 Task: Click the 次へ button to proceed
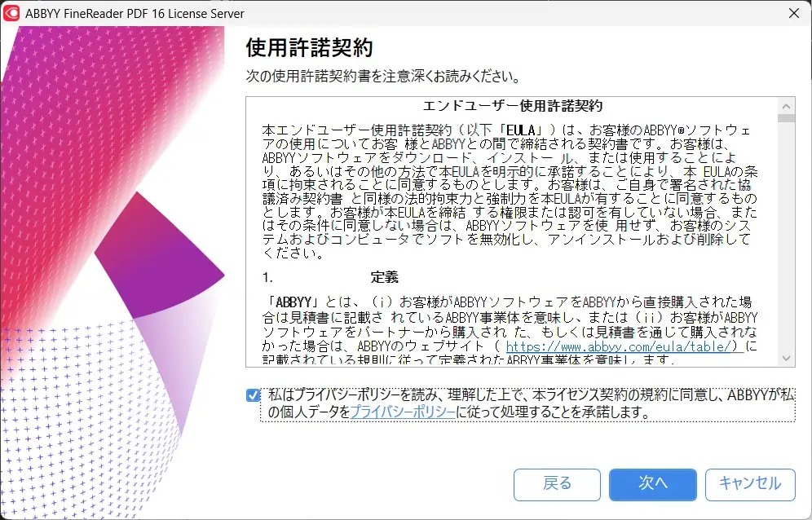(x=652, y=484)
